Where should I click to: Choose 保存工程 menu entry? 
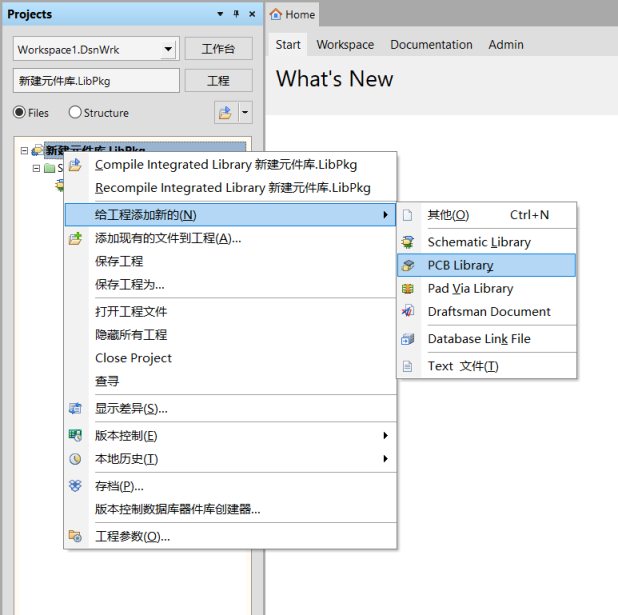[x=230, y=261]
